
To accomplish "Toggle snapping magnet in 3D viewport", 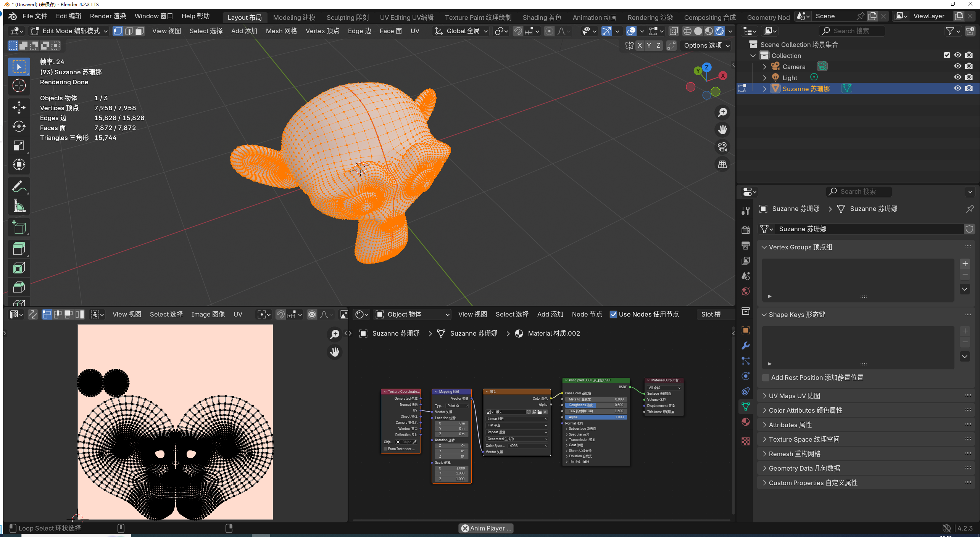I will 518,31.
